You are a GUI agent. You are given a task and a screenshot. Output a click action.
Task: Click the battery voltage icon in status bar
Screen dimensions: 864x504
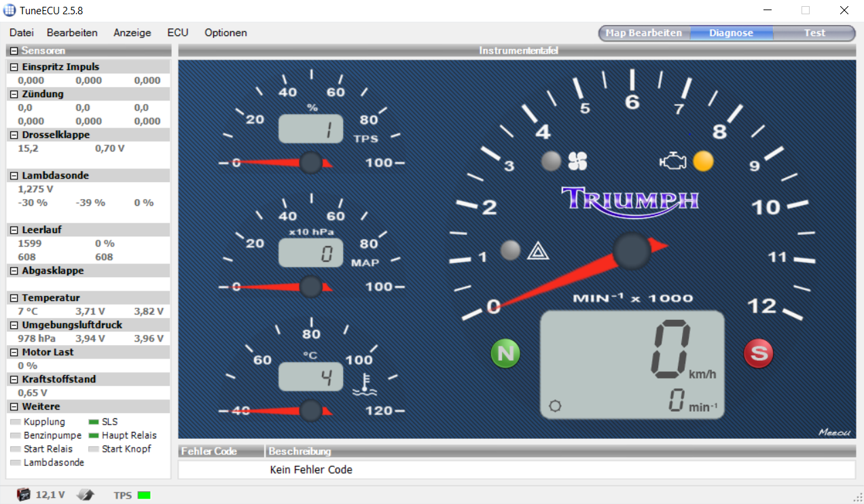tap(24, 494)
